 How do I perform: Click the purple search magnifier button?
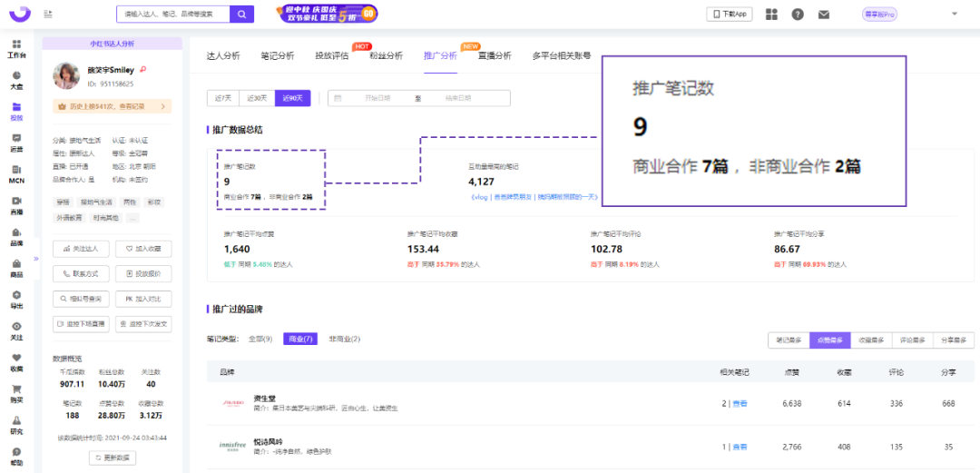click(x=242, y=14)
